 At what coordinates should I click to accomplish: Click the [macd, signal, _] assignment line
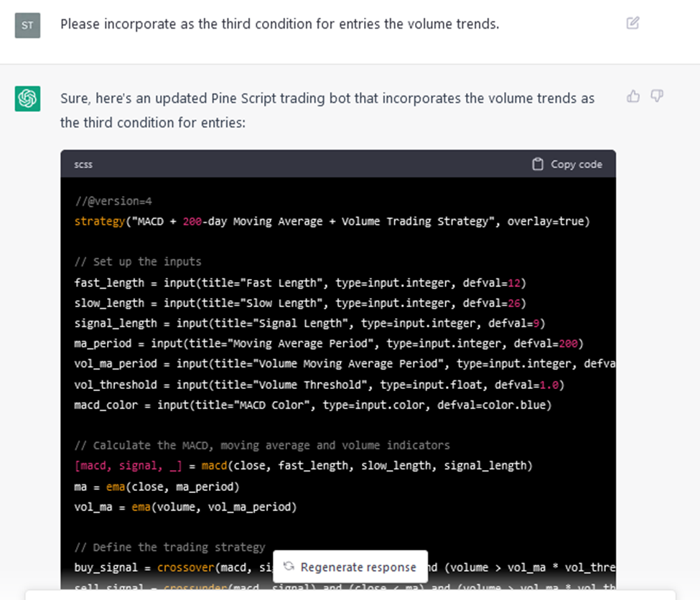coord(304,466)
